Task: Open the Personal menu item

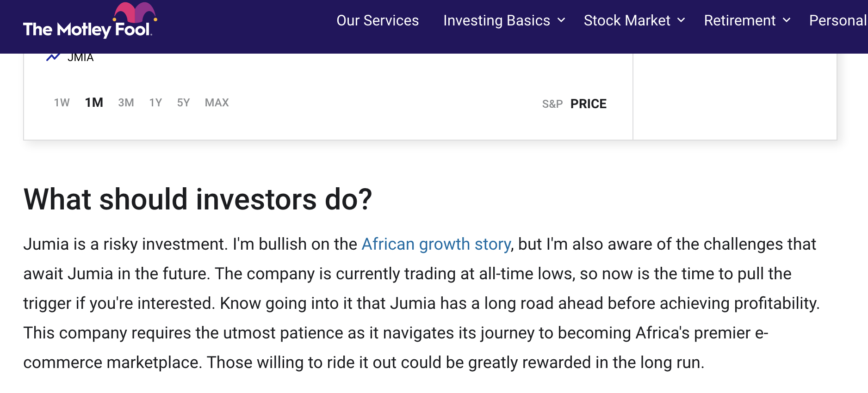Action: click(838, 20)
